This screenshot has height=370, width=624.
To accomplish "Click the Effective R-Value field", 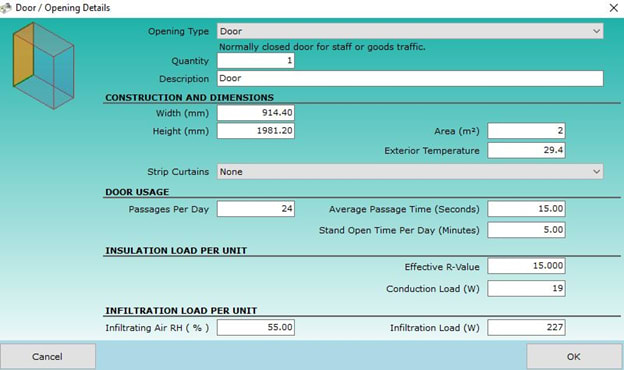I will [x=526, y=266].
